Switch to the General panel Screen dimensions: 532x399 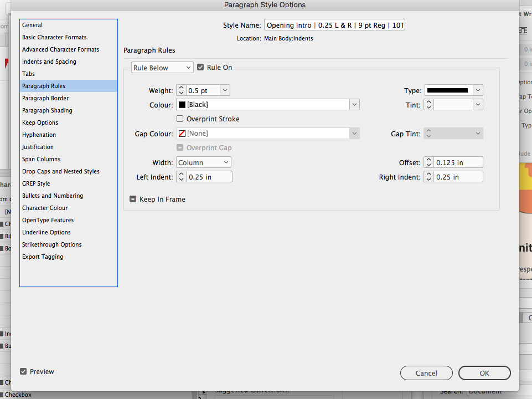coord(32,25)
